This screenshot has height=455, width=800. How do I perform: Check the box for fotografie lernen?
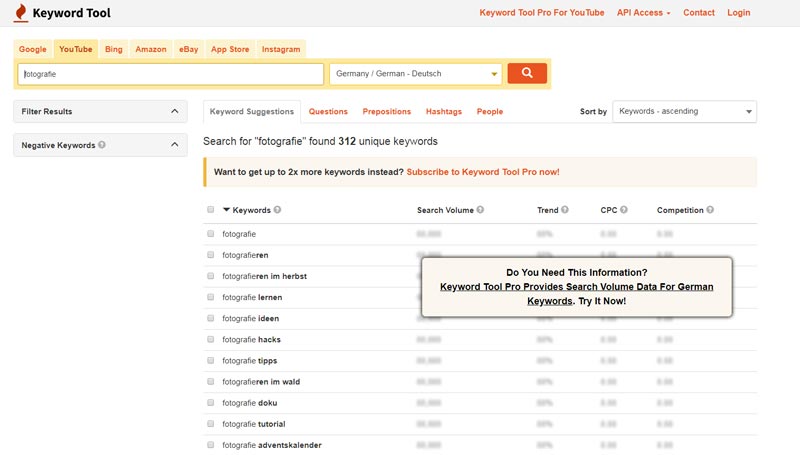[x=211, y=297]
